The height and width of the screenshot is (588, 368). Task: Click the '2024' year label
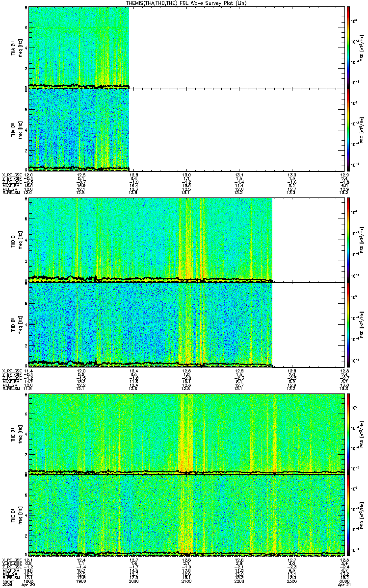click(7, 585)
